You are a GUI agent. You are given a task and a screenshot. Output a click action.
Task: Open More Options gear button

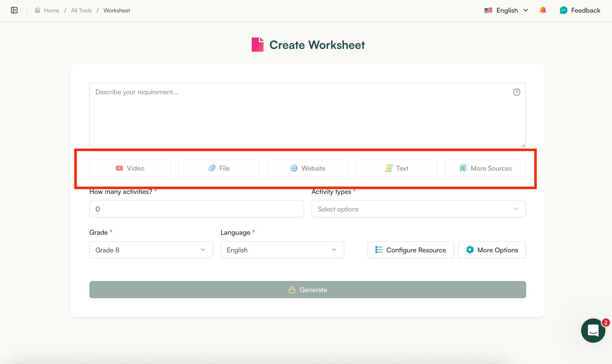492,250
